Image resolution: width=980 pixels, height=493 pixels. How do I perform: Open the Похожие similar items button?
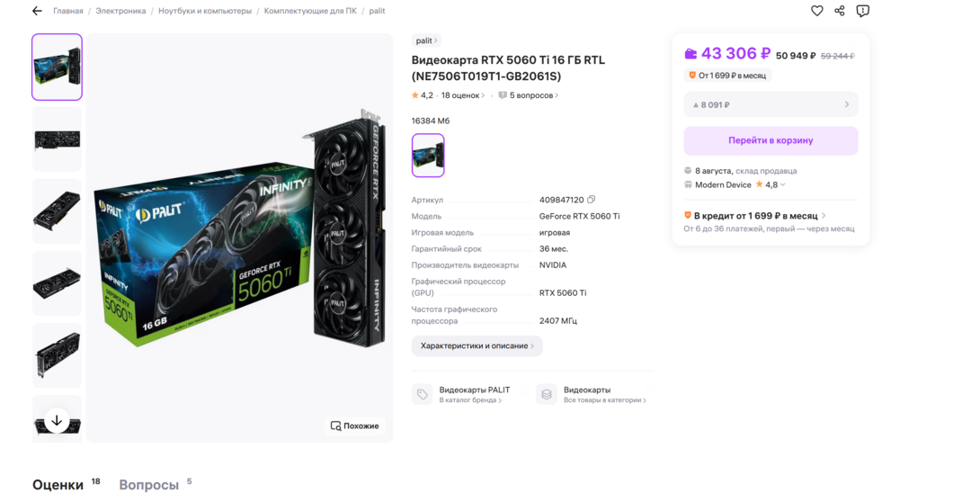point(354,426)
